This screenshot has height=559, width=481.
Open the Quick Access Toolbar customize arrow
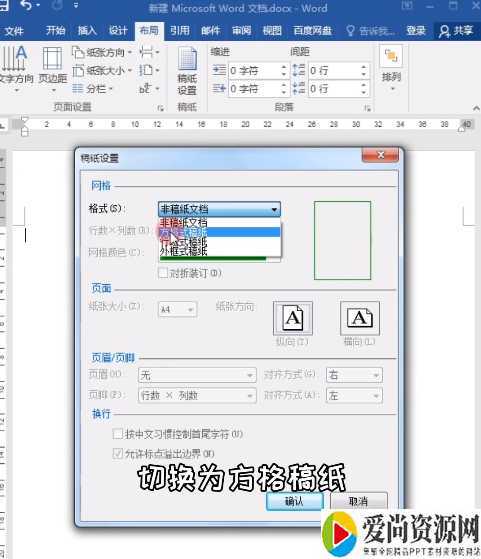coord(76,5)
